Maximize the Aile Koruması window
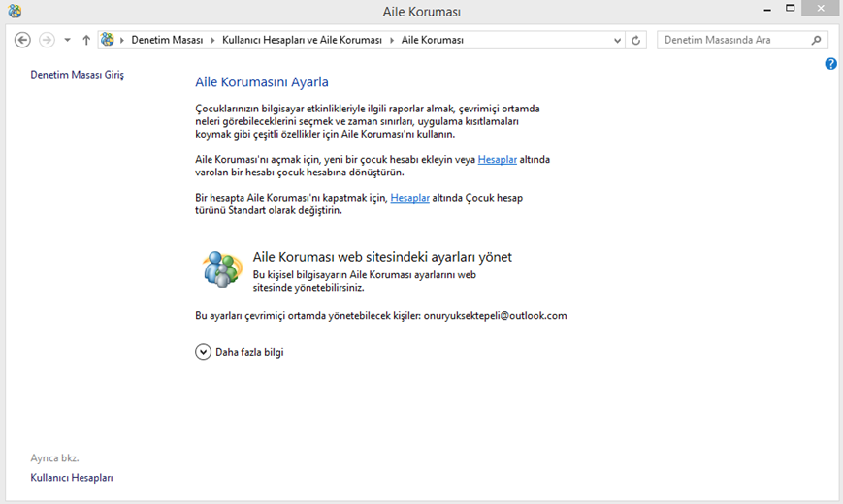This screenshot has width=843, height=504. (x=790, y=8)
